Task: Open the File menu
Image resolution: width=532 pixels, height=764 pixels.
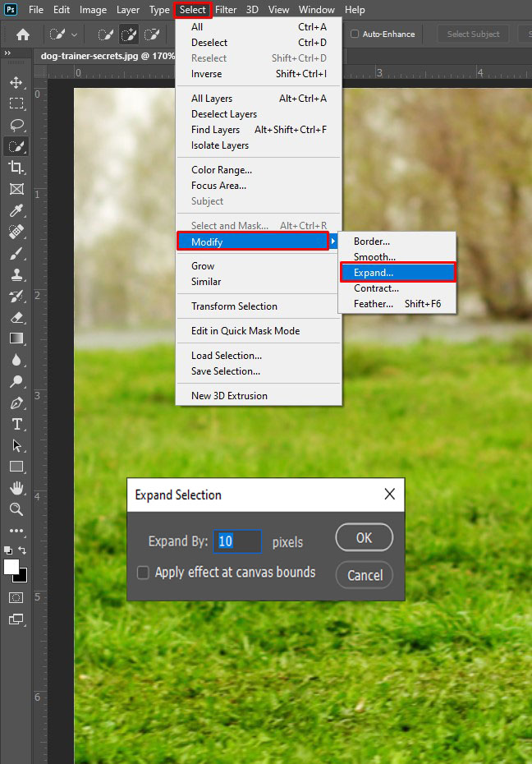Action: coord(36,10)
